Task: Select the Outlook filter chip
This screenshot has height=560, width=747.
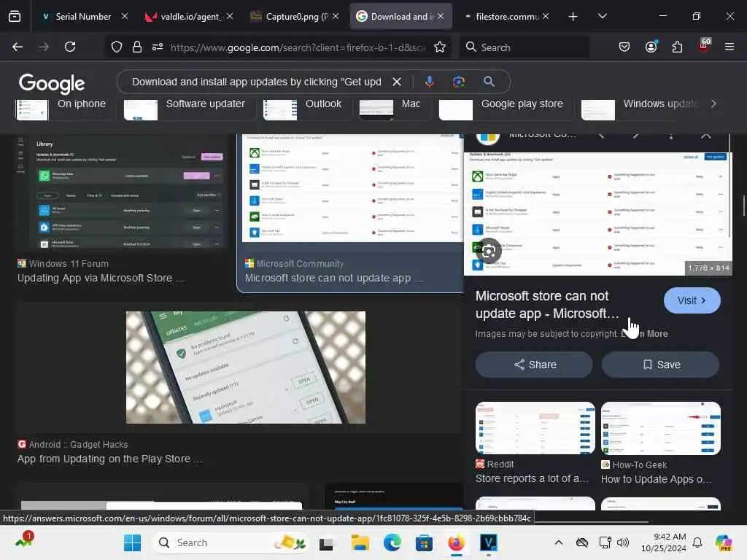Action: [306, 109]
